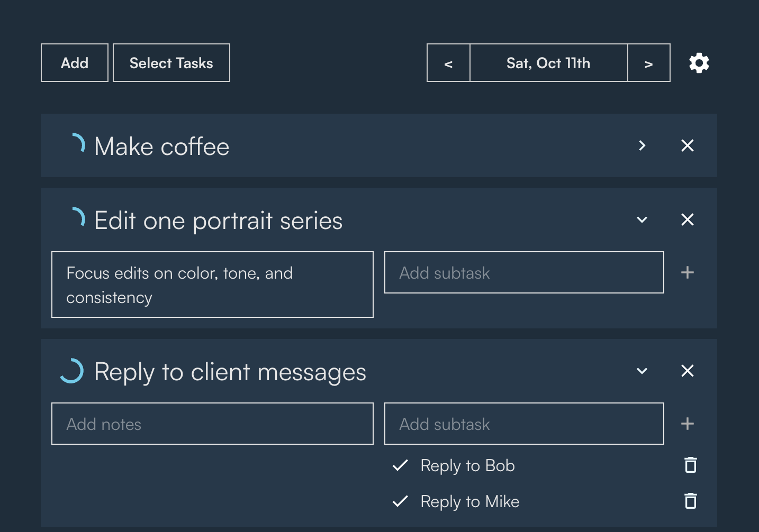The height and width of the screenshot is (532, 759).
Task: Collapse the Edit one portrait series task
Action: (x=642, y=219)
